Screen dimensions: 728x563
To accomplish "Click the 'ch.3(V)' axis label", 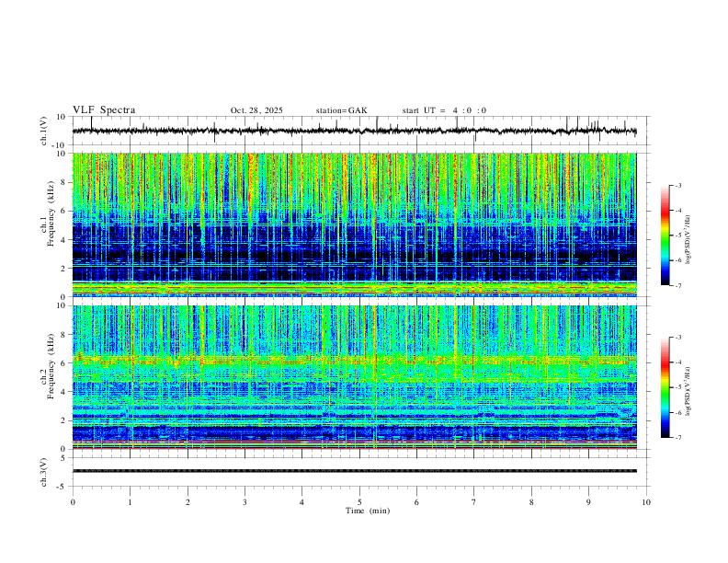I will point(44,472).
